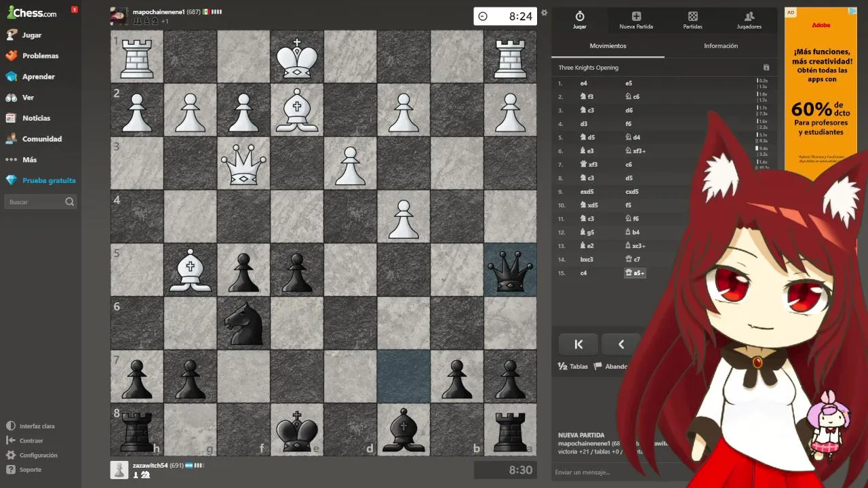The image size is (868, 488).
Task: Click mapochainenene1 player avatar
Action: 119,16
